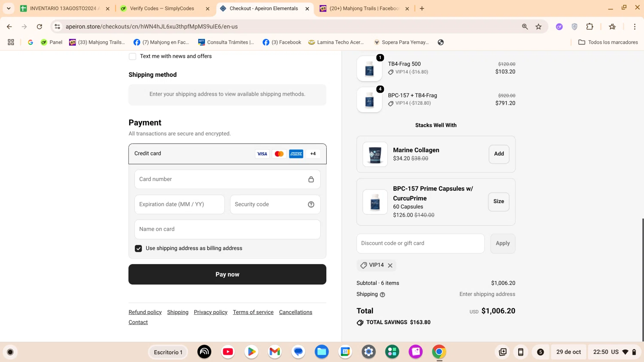Open the Privacy policy link

coord(210,312)
